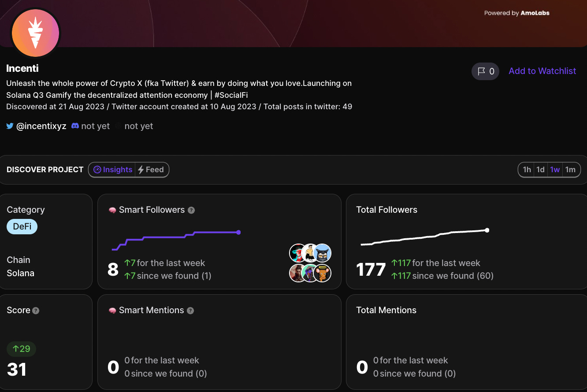Viewport: 587px width, 392px height.
Task: Switch to the Insights tab
Action: 113,170
